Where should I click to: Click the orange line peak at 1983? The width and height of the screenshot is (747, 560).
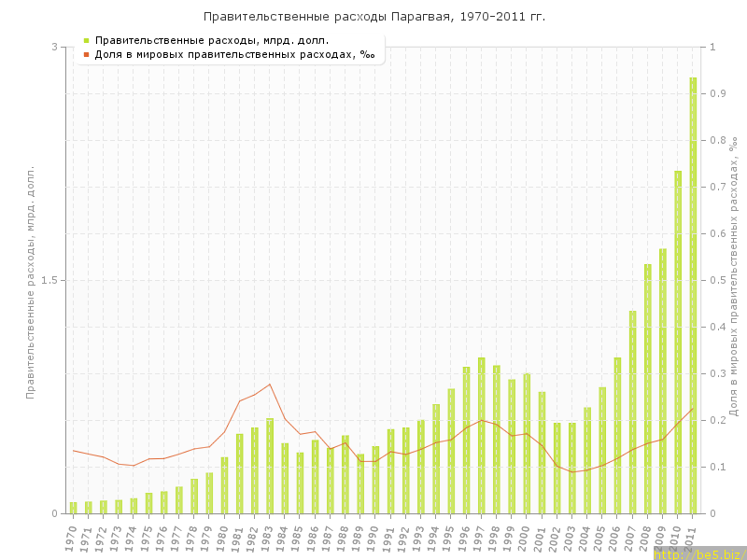[270, 385]
